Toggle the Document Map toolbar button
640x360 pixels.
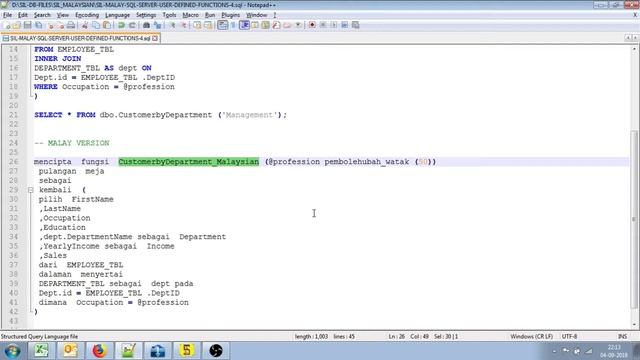[x=266, y=25]
